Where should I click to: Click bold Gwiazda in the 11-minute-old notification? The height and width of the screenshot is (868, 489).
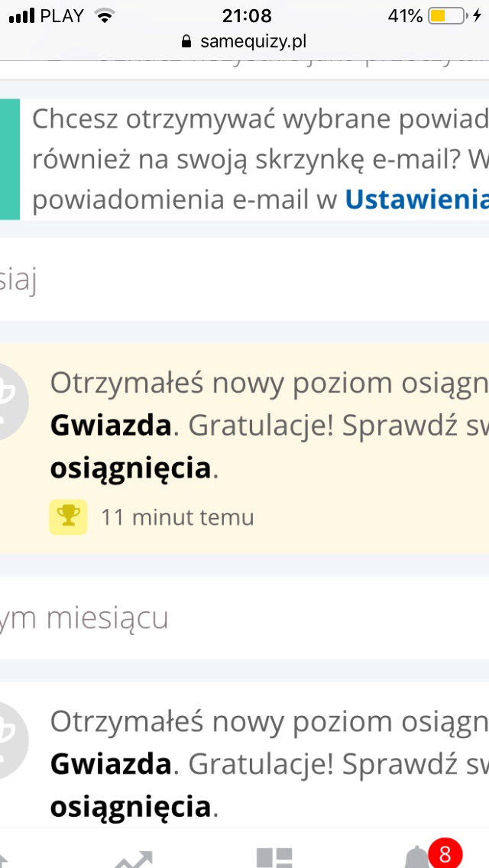click(111, 426)
